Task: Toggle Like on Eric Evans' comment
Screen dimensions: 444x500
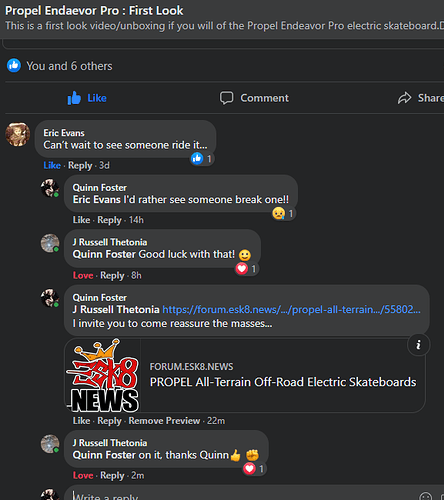Action: [x=52, y=165]
